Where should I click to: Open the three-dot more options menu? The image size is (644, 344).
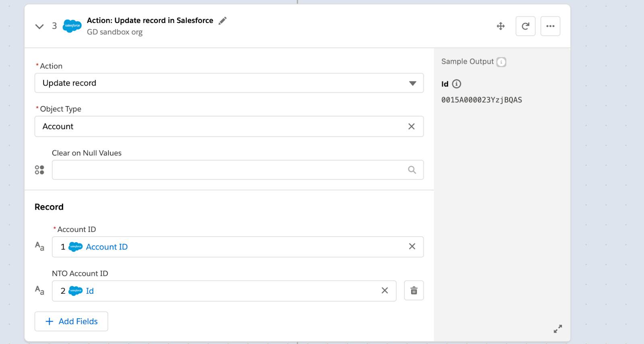[x=550, y=26]
